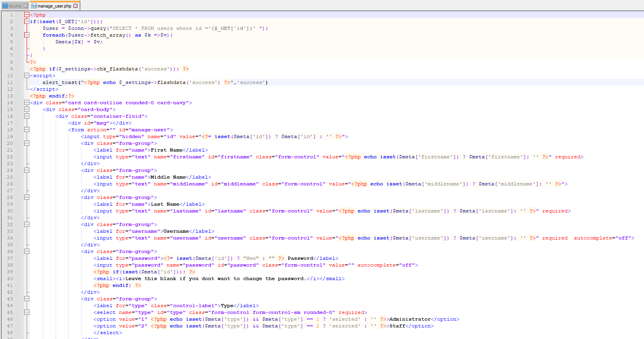Select the manage_user.php tab

54,6
